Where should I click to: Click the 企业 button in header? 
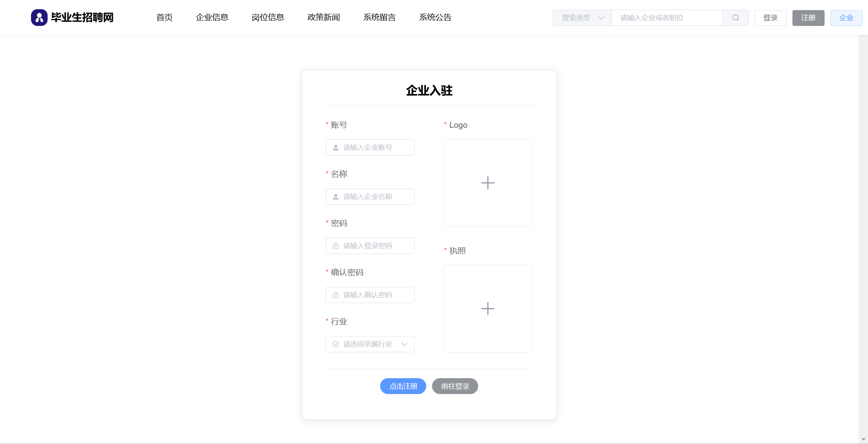(846, 18)
